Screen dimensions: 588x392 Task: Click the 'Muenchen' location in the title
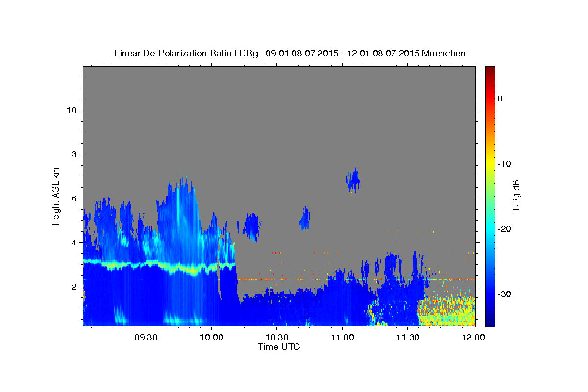point(444,53)
